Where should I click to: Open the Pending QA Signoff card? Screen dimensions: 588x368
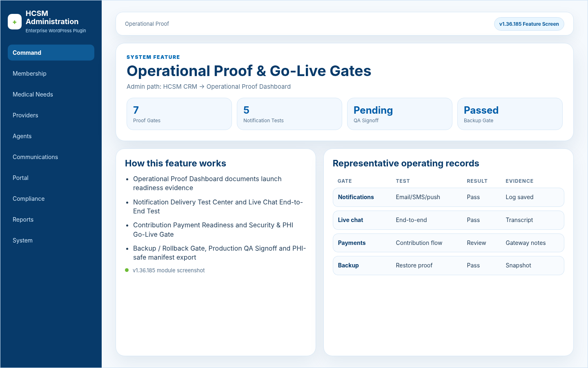point(400,114)
